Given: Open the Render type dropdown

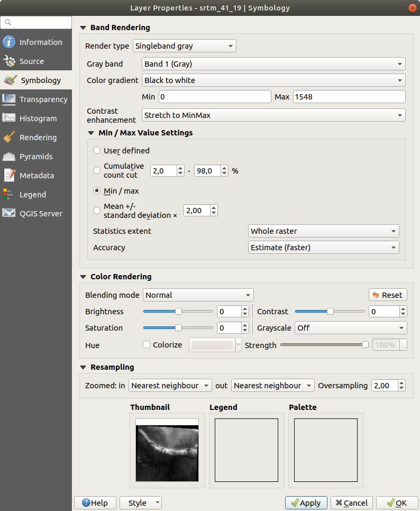Looking at the screenshot, I should [184, 46].
